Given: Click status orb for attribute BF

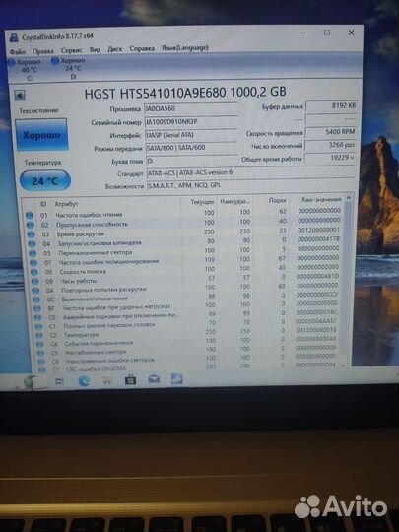Looking at the screenshot, I should [x=37, y=308].
